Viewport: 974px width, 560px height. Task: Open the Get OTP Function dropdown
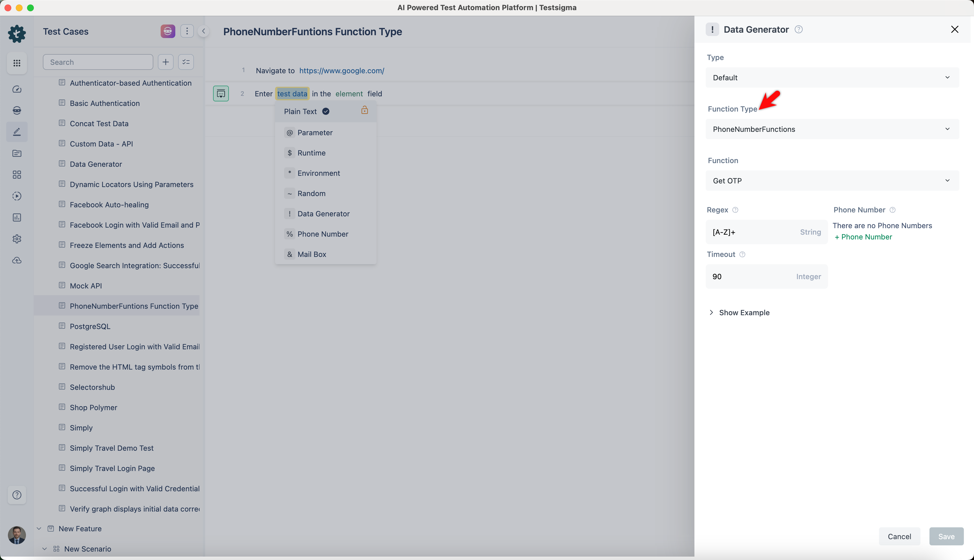click(832, 181)
